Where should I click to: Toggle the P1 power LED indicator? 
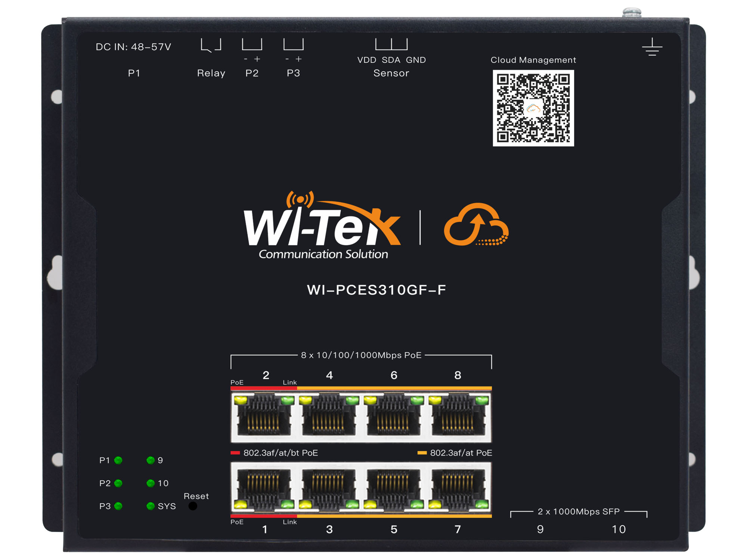point(118,461)
